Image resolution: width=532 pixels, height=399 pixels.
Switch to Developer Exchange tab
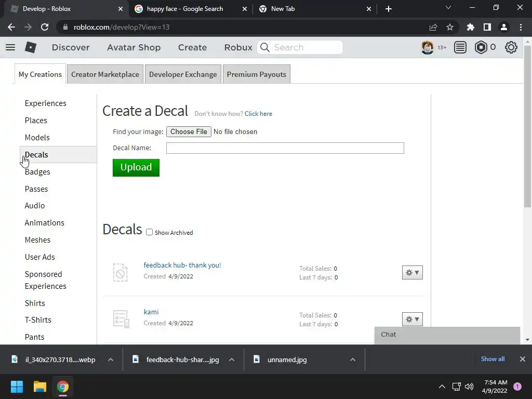click(x=183, y=74)
